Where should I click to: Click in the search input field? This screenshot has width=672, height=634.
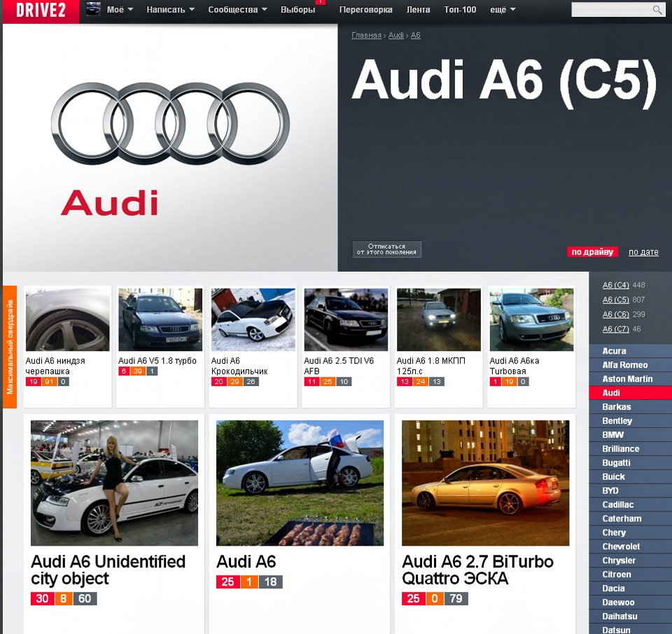612,9
